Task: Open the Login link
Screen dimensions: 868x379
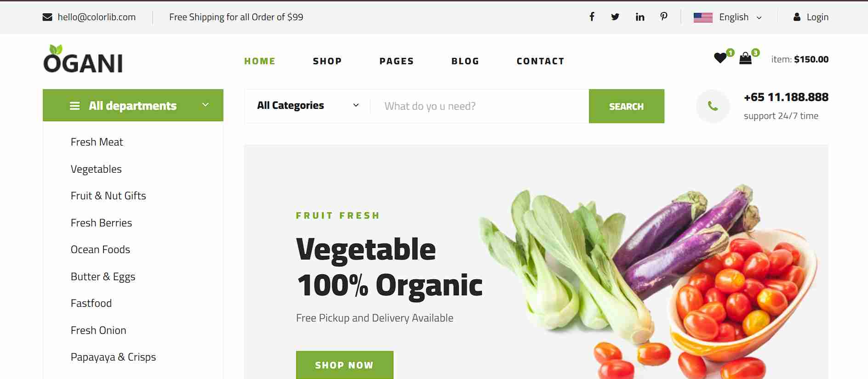Action: (x=811, y=17)
